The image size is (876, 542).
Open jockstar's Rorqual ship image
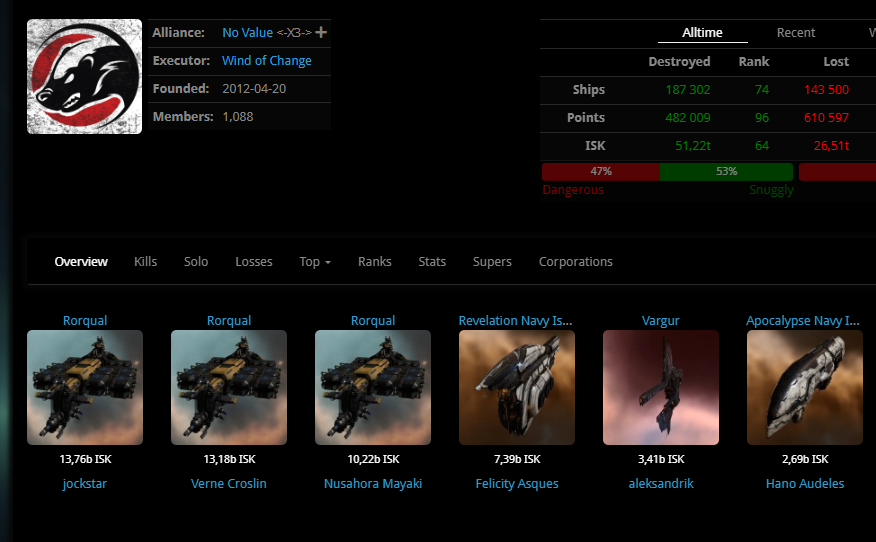click(x=85, y=387)
